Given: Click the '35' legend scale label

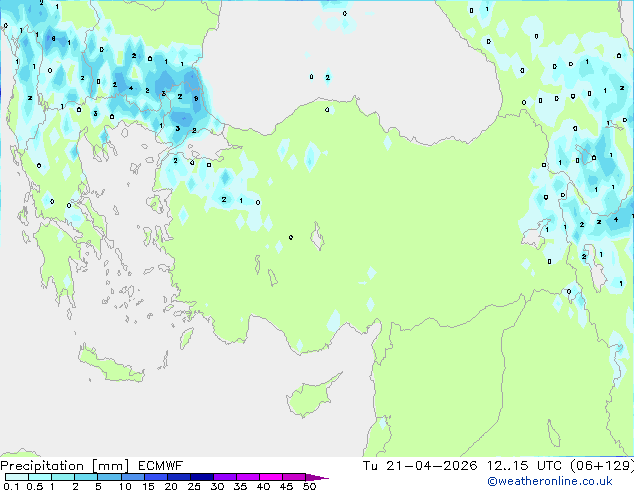Looking at the screenshot, I should point(240,486).
